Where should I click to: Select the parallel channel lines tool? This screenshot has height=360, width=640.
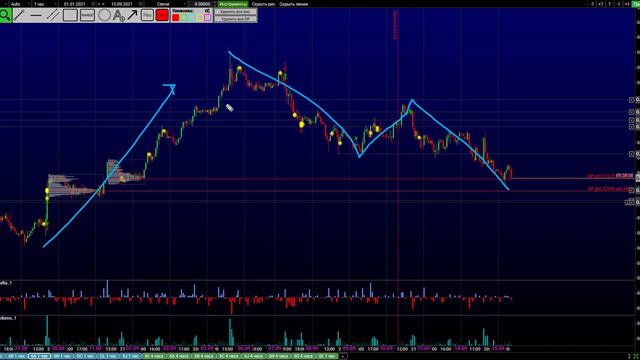pos(53,15)
